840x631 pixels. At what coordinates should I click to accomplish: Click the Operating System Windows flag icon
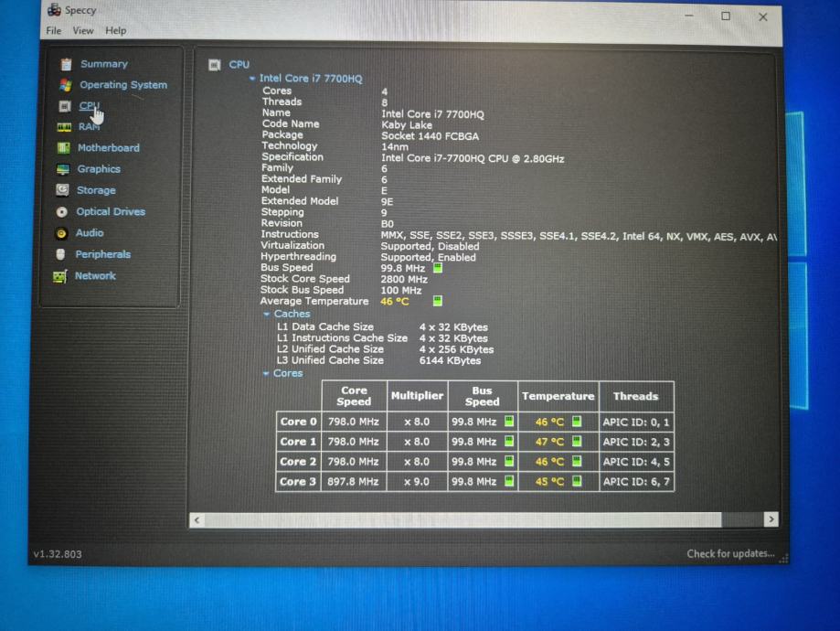pos(66,85)
